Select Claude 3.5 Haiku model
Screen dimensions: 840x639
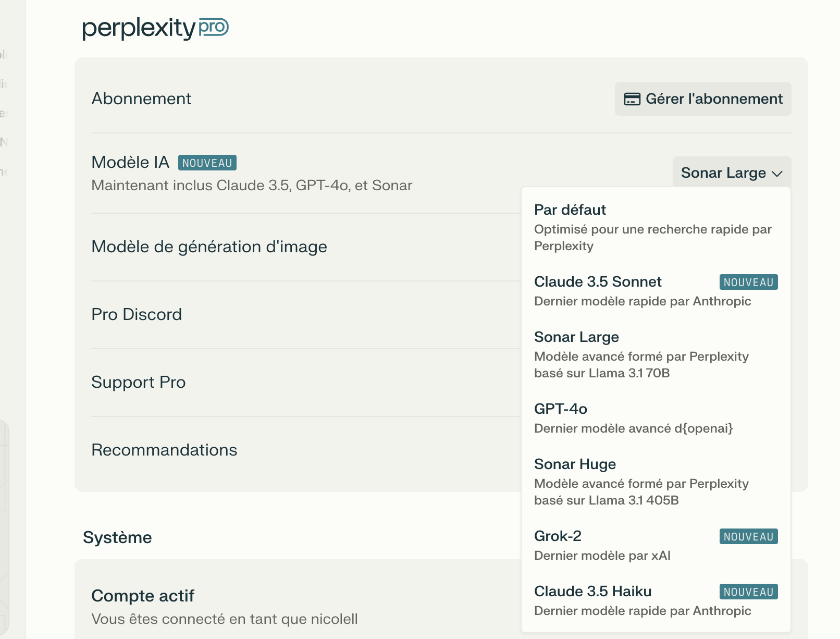[656, 600]
